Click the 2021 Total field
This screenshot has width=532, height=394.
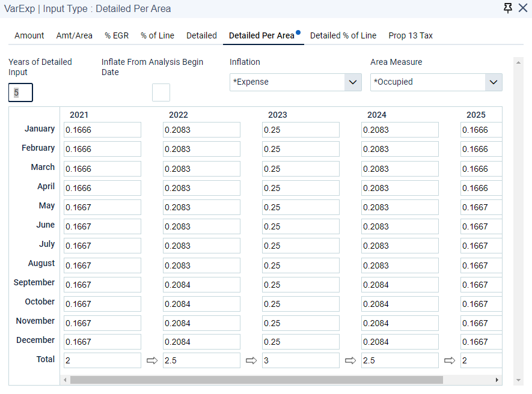click(102, 360)
